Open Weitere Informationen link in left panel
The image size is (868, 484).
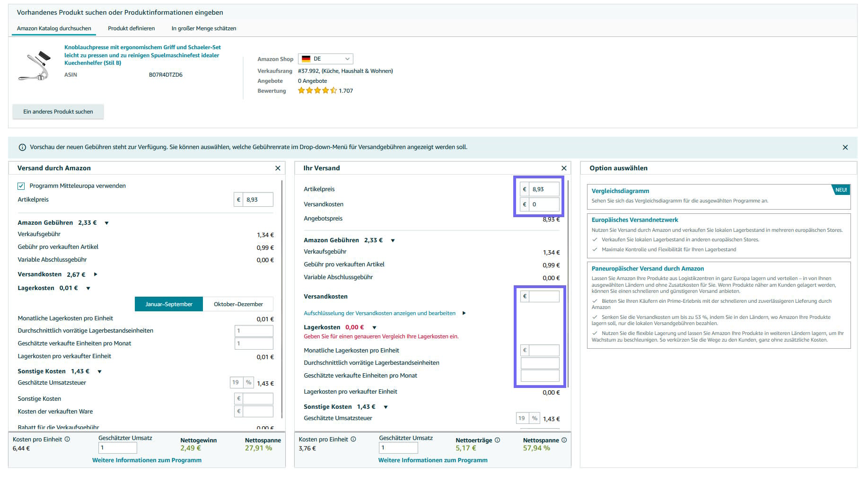tap(147, 460)
